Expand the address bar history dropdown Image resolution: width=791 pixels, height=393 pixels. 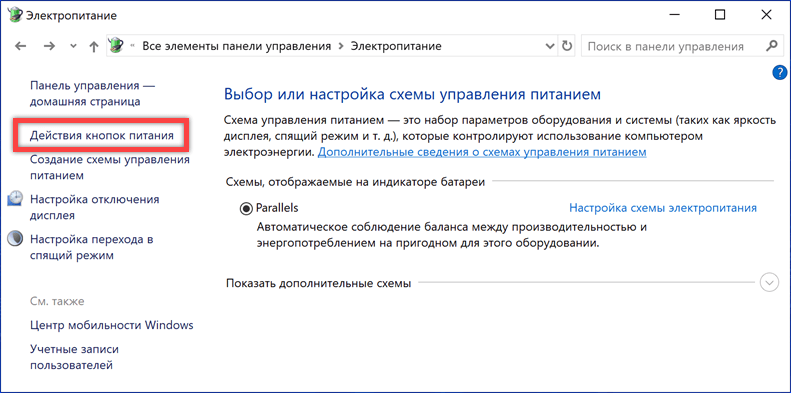(550, 46)
